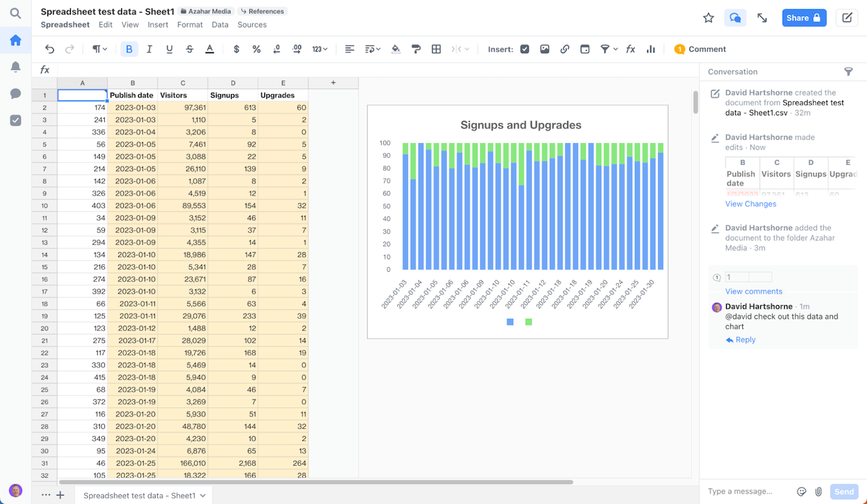Toggle bold formatting button
Screen dimensions: 867x504
tap(129, 49)
